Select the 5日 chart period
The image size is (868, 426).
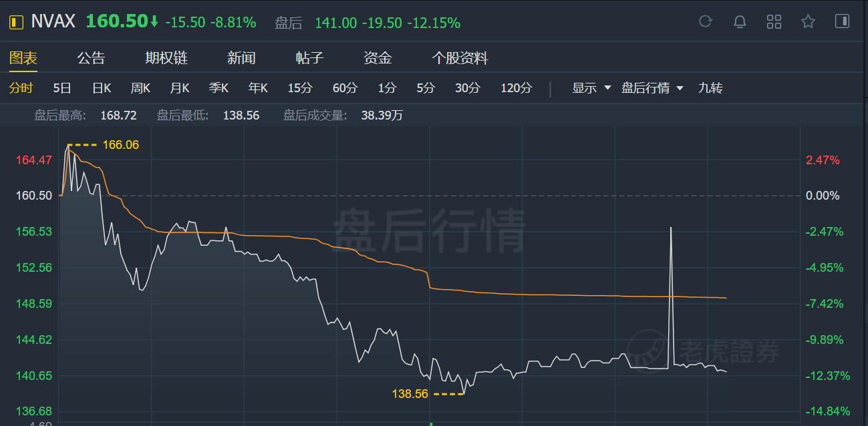click(x=62, y=88)
